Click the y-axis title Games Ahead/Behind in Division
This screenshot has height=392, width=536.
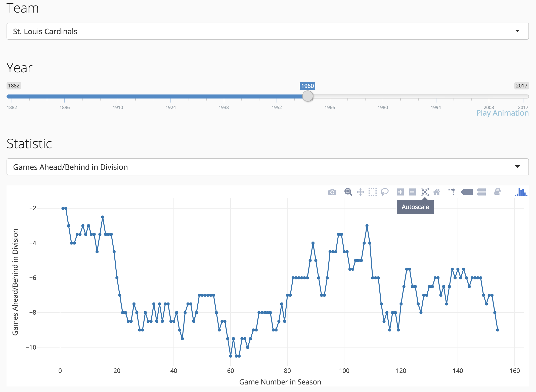coord(15,282)
